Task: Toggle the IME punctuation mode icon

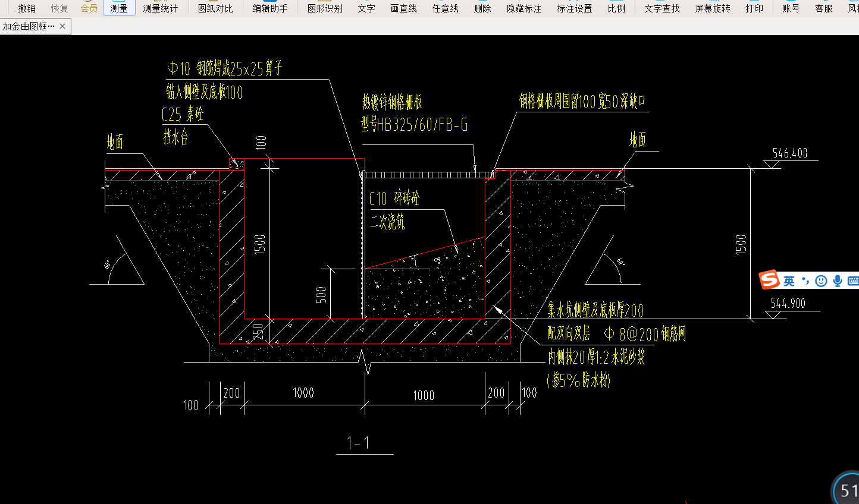Action: [805, 281]
